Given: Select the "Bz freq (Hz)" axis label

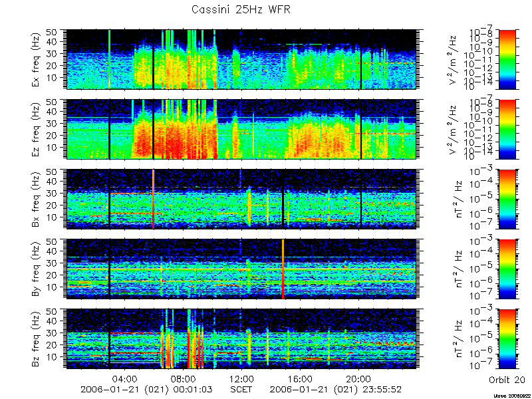Looking at the screenshot, I should coord(37,339).
